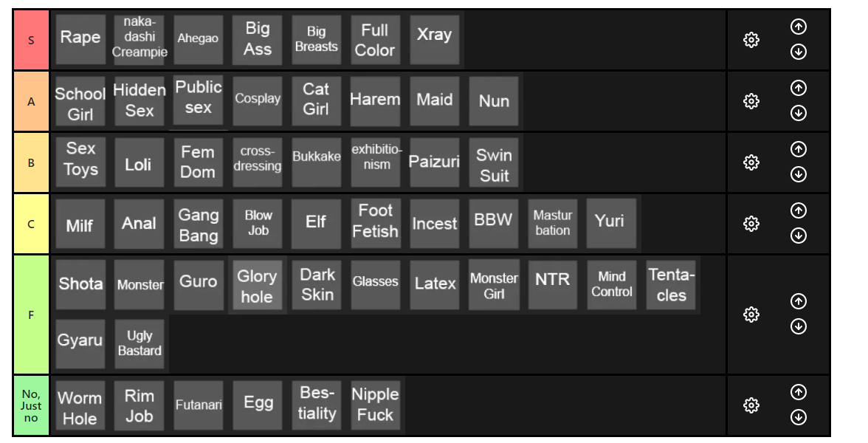Click the gear icon on the C tier row
This screenshot has width=868, height=443.
pyautogui.click(x=751, y=224)
